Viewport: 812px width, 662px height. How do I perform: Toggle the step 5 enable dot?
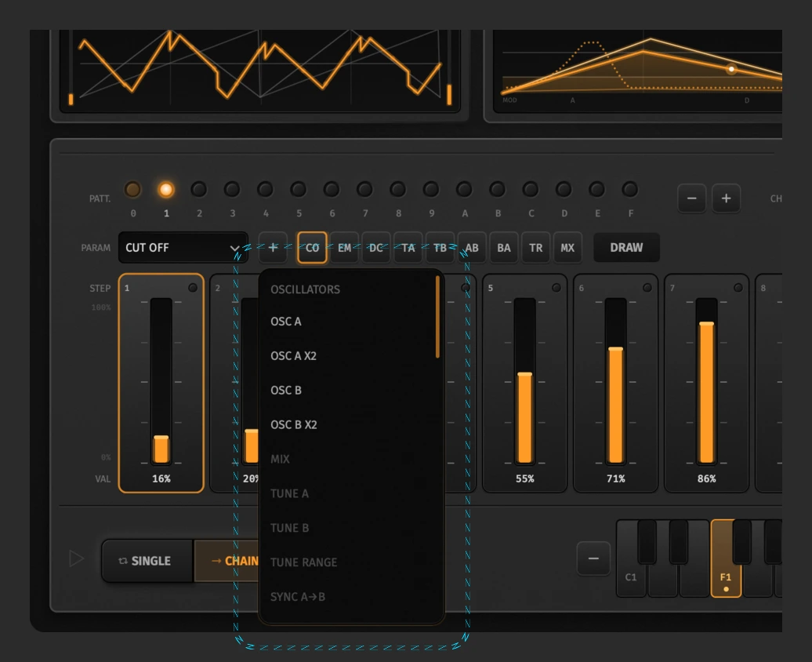tap(556, 288)
